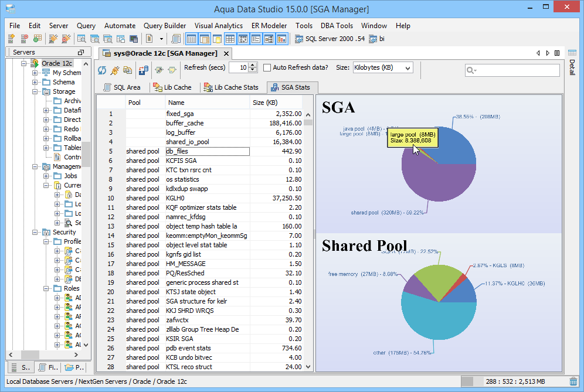Viewport: 584px width, 392px height.
Task: Click the blue refresh arrows in SGA toolbar
Action: (102, 70)
